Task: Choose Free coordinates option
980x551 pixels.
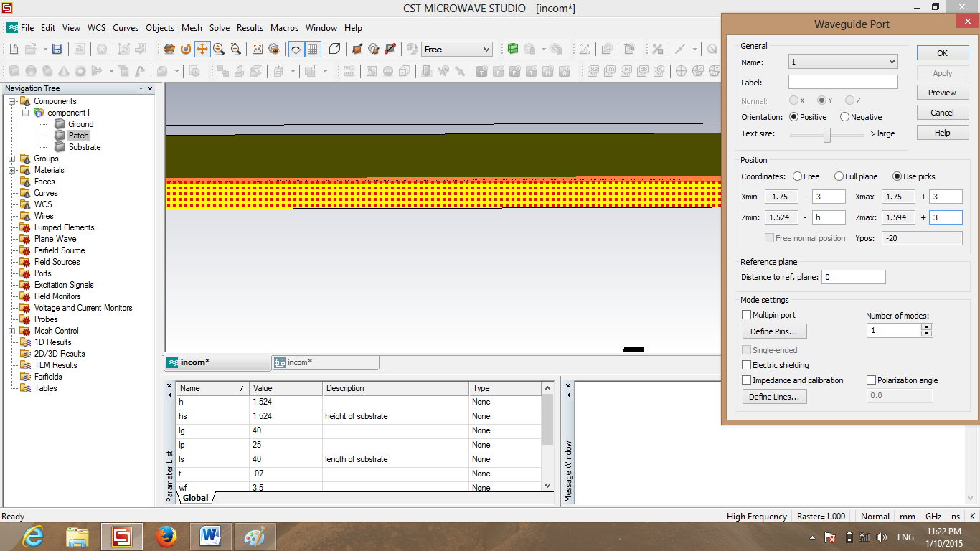Action: (797, 176)
